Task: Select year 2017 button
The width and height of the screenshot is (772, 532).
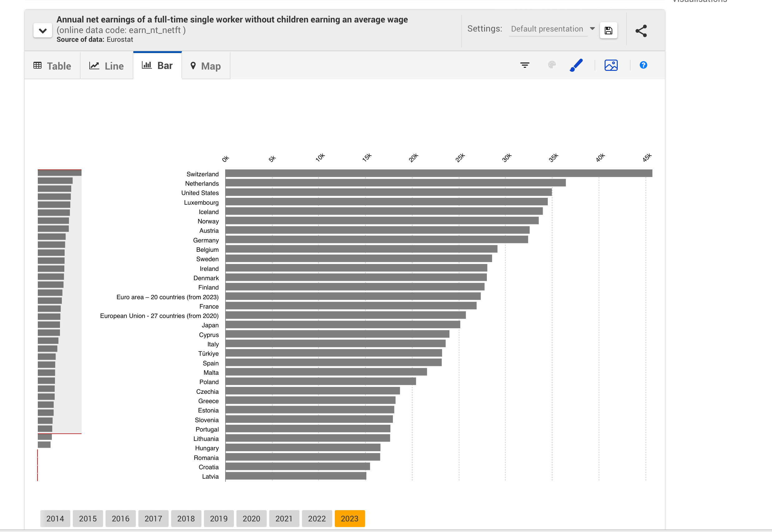Action: click(x=153, y=518)
